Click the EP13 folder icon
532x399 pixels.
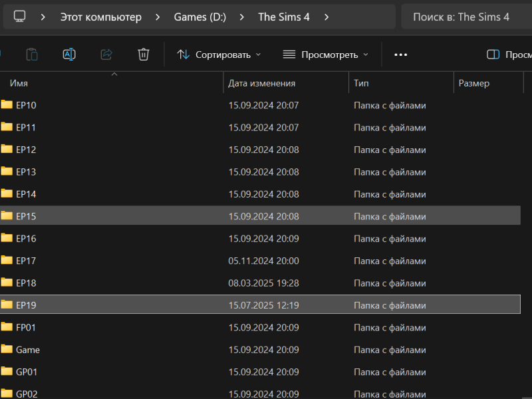[x=7, y=172]
